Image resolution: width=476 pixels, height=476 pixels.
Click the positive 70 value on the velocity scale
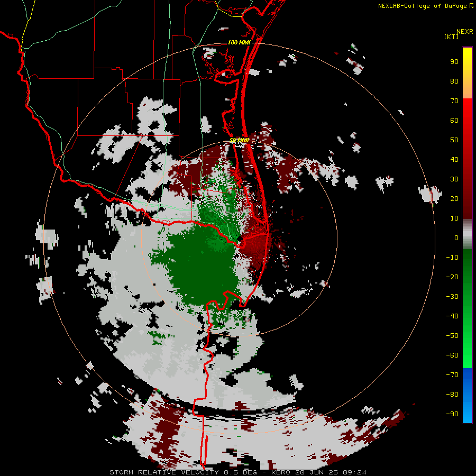pos(454,101)
